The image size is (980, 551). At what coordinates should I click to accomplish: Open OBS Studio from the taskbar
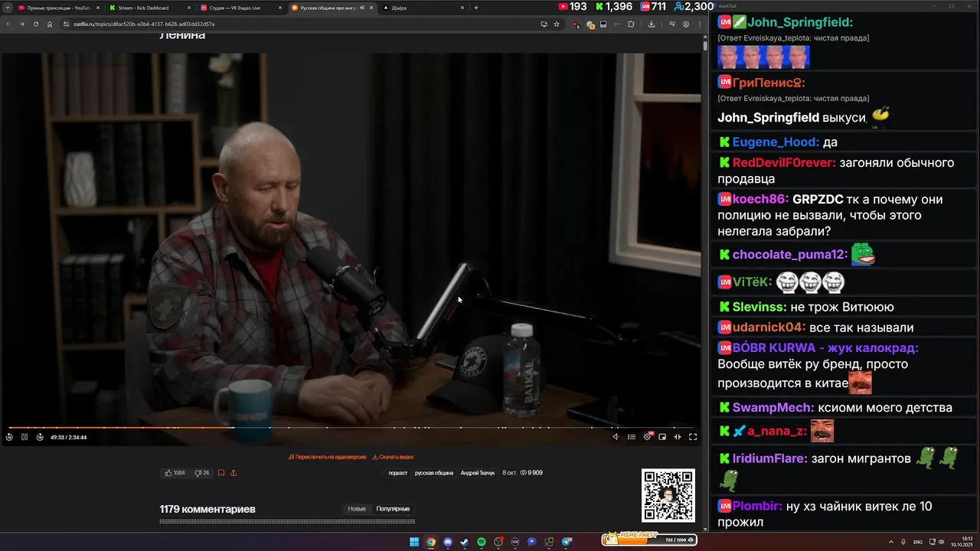[x=498, y=542]
